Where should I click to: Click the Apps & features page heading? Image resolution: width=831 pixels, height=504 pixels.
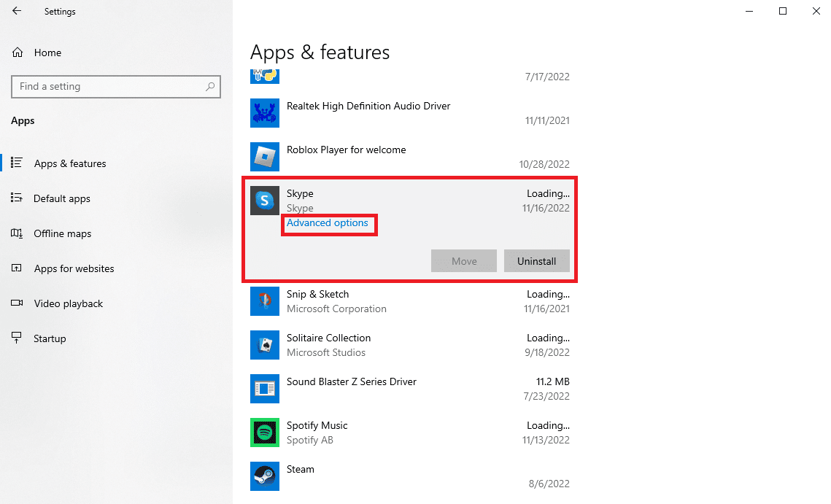coord(320,53)
